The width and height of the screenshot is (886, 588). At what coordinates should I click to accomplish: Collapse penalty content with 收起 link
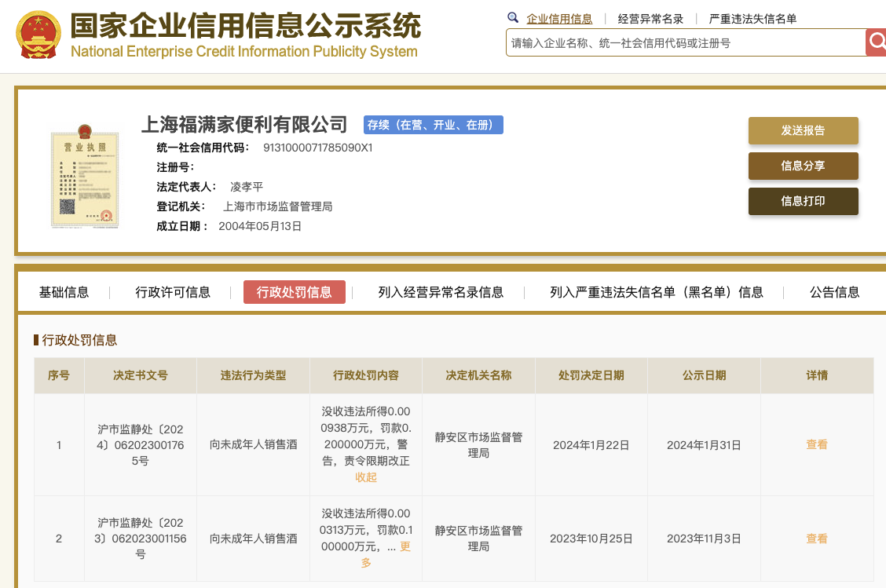coord(365,477)
